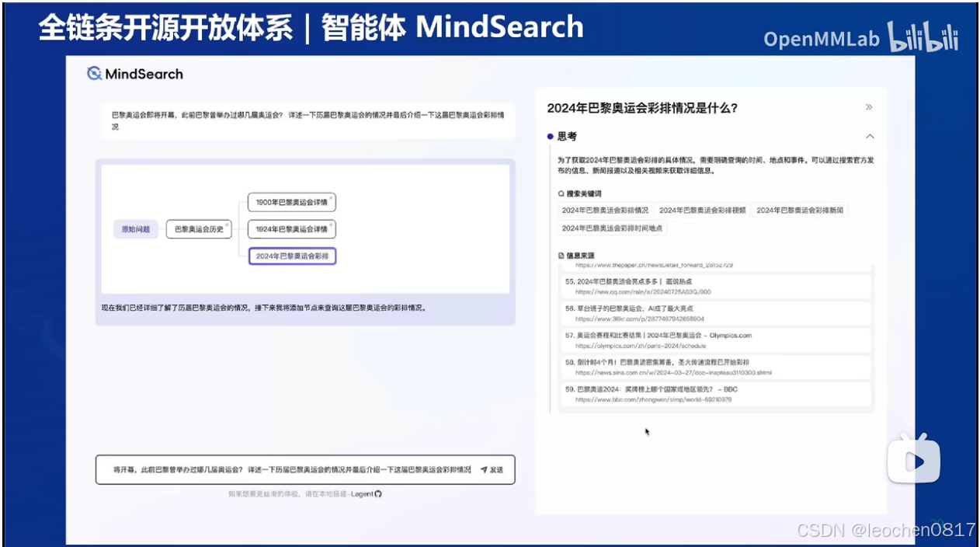Click the status dot on 1900年 node
Image resolution: width=980 pixels, height=547 pixels.
[x=331, y=197]
